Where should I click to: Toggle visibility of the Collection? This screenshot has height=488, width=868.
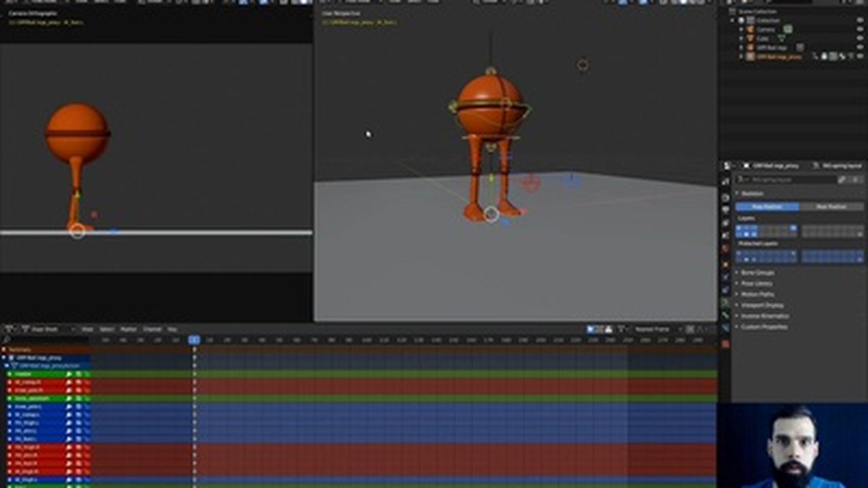[x=860, y=21]
